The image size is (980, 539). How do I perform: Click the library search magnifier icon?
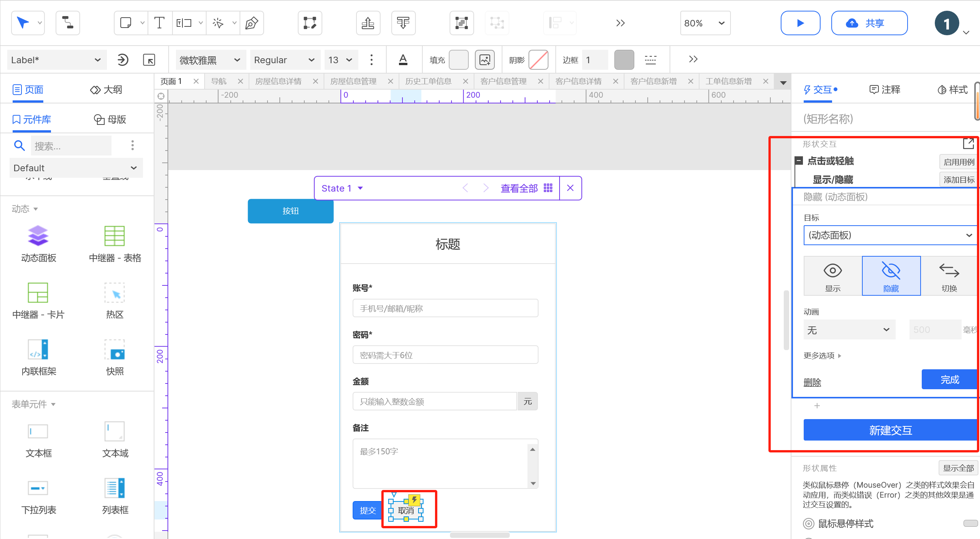[x=19, y=146]
